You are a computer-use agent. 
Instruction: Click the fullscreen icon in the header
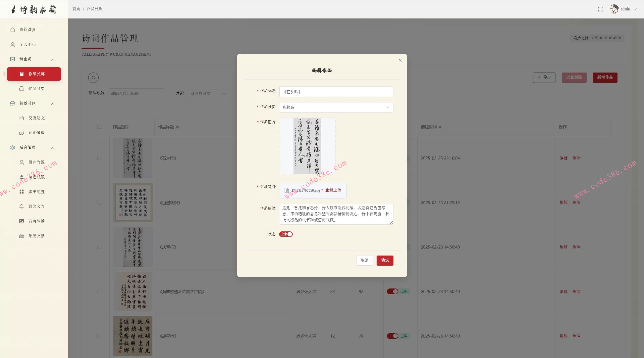tap(601, 9)
